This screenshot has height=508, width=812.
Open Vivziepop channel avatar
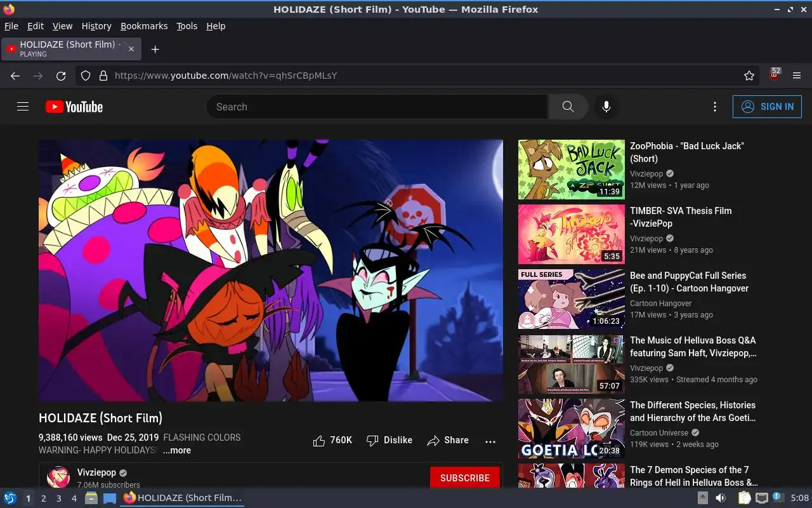point(58,478)
